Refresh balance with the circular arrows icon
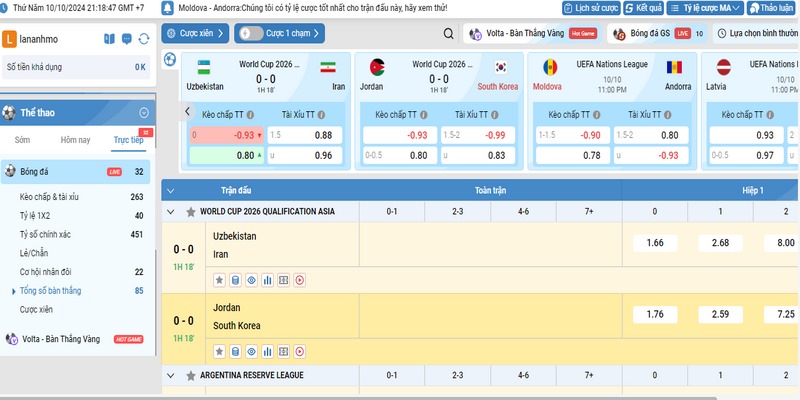This screenshot has height=400, width=800. point(144,39)
